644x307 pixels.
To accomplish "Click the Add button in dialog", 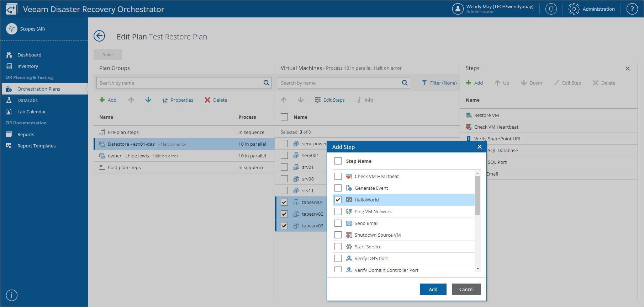I will click(433, 289).
